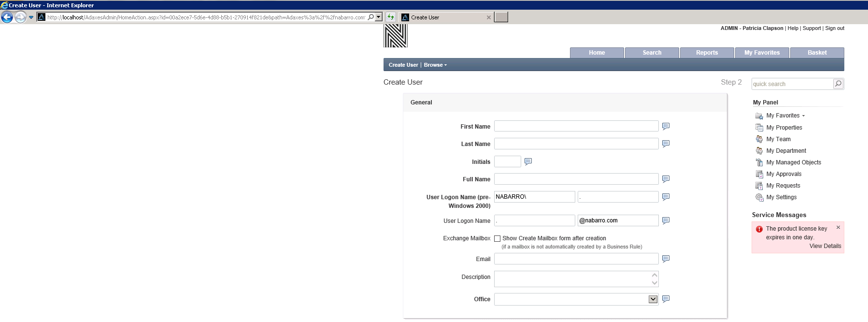The image size is (868, 322).
Task: Click the comment icon beside Last Name
Action: 666,144
